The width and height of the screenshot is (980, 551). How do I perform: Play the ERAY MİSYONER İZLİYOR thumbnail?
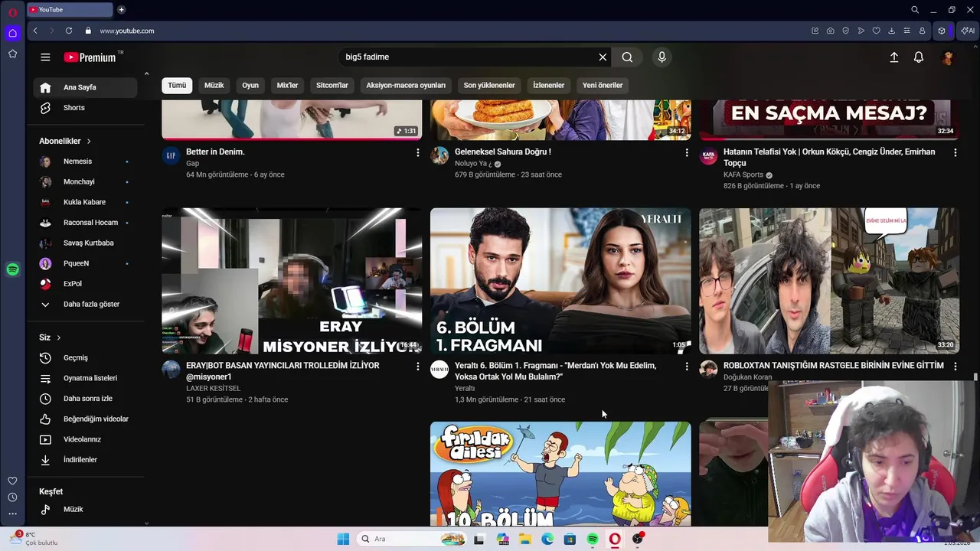coord(292,281)
